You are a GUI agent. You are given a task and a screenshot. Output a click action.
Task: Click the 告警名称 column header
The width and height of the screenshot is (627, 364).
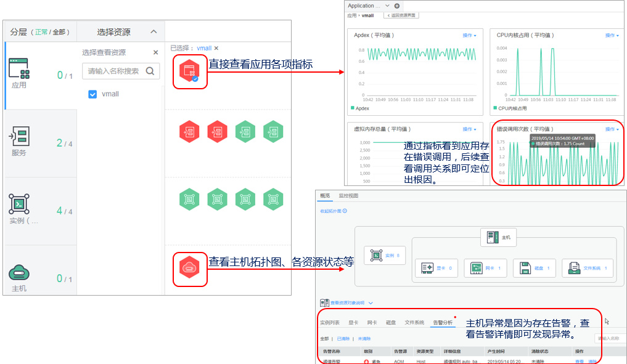(332, 352)
